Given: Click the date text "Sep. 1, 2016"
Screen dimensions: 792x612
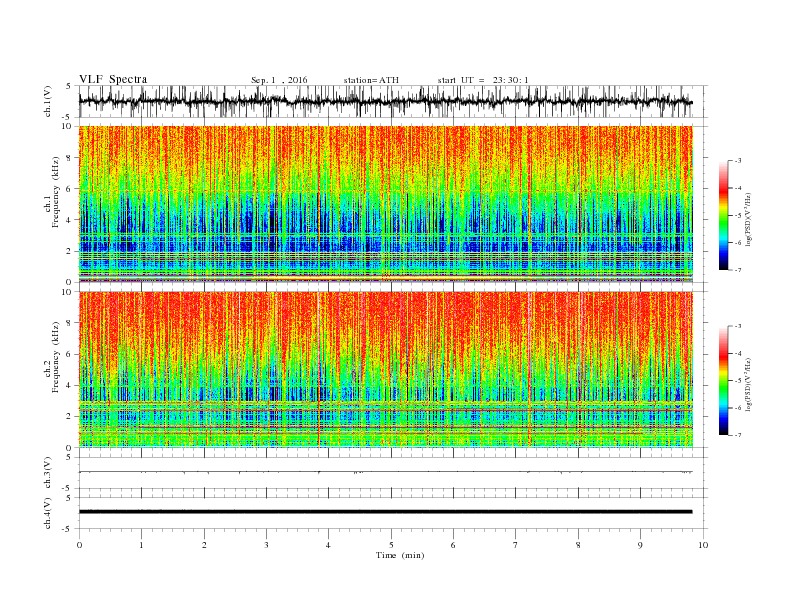Looking at the screenshot, I should [279, 80].
